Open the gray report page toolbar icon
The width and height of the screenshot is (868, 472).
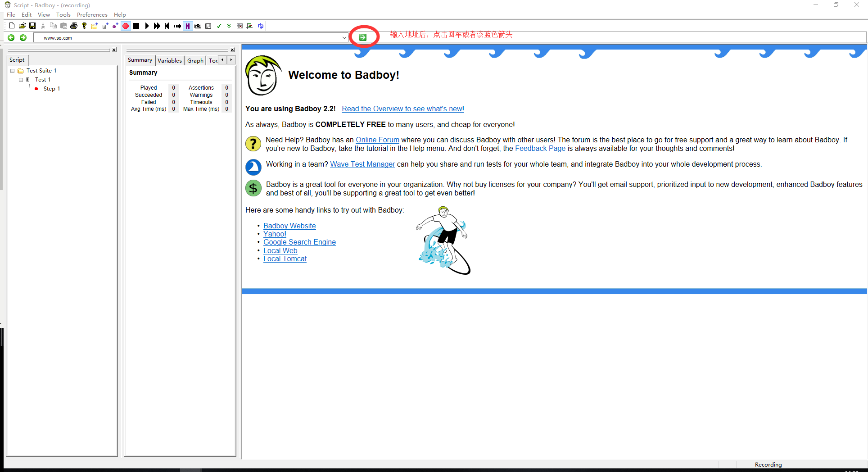(x=208, y=26)
